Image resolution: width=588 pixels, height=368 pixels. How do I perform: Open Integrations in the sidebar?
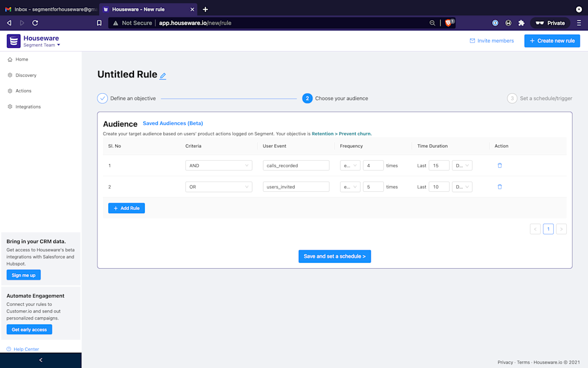click(28, 107)
